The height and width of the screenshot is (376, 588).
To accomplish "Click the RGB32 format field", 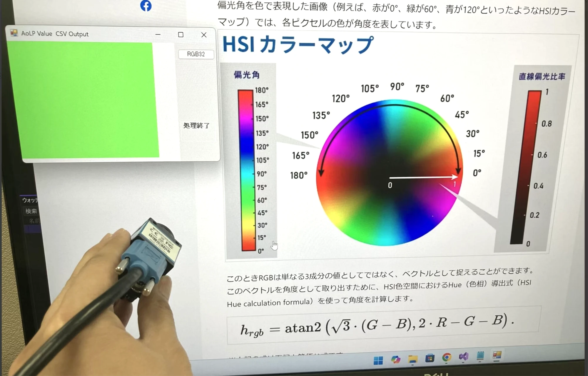I will click(x=196, y=54).
